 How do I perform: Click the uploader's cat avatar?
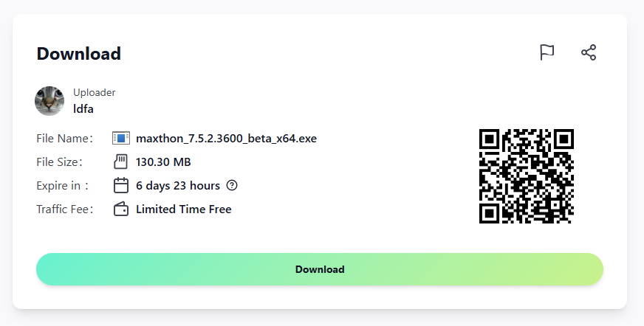tap(49, 101)
